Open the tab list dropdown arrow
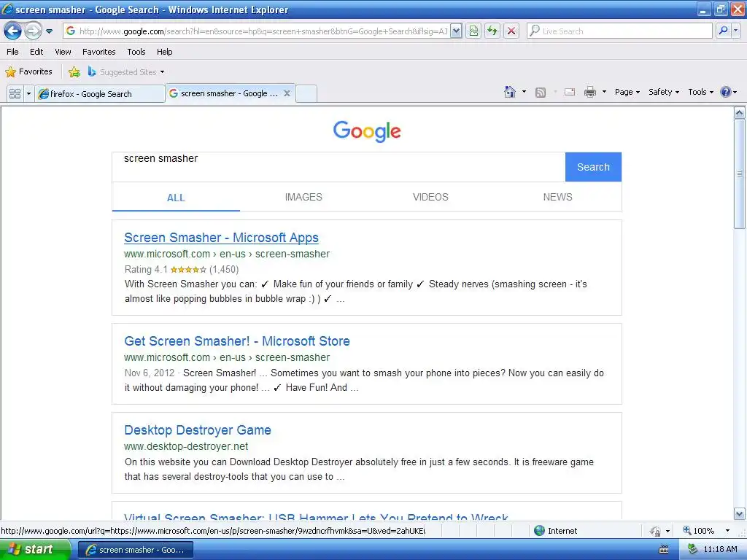The width and height of the screenshot is (747, 560). pos(28,93)
